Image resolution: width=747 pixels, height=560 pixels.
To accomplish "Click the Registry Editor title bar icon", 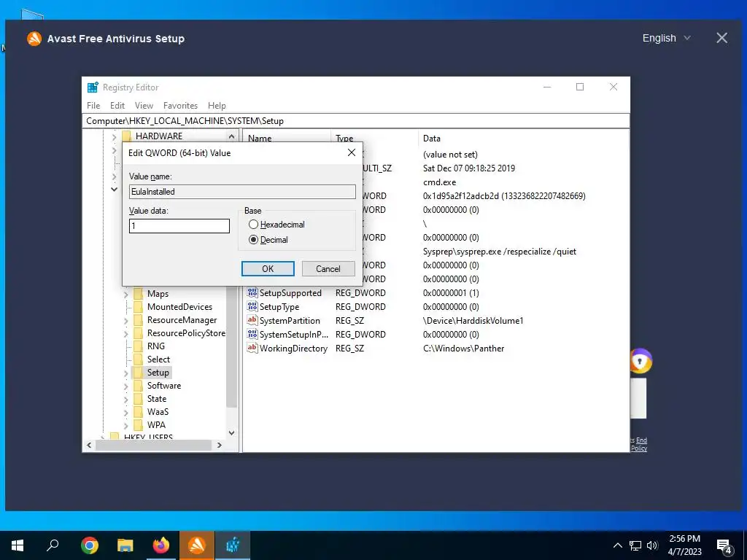I will click(93, 87).
